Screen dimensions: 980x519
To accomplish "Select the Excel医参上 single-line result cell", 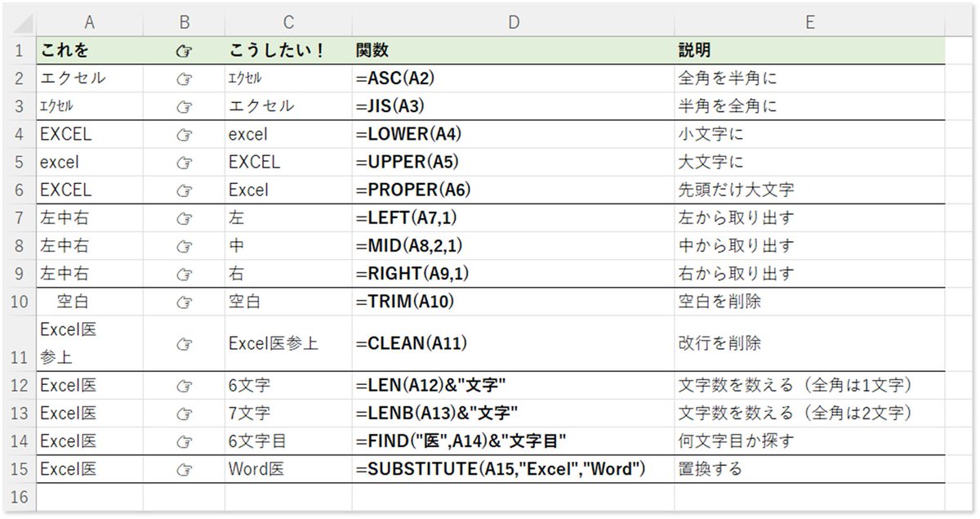I will tap(288, 343).
